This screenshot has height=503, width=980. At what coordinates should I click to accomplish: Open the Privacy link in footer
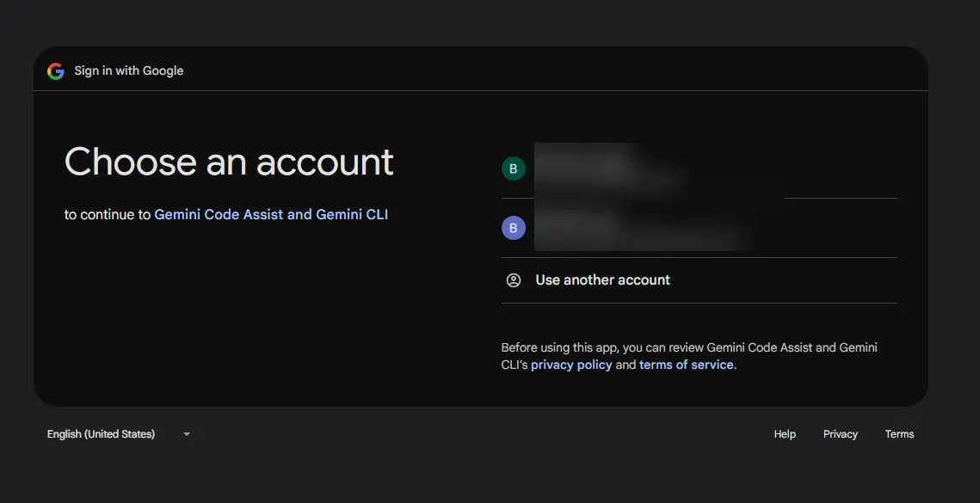click(840, 434)
